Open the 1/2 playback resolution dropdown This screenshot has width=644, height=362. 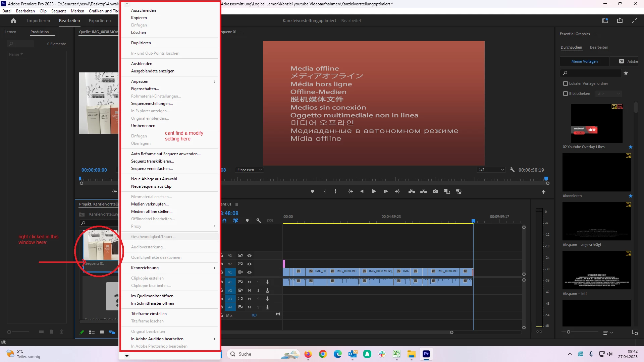pos(491,170)
